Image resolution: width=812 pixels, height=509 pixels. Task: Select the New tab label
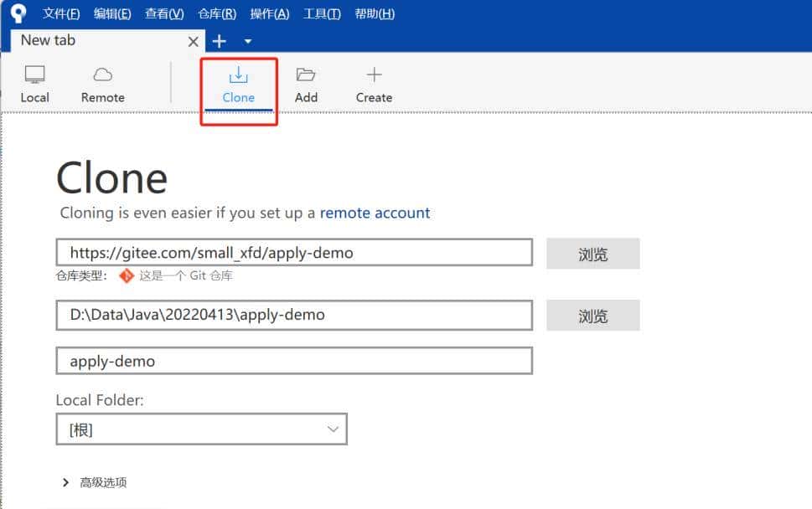[46, 40]
